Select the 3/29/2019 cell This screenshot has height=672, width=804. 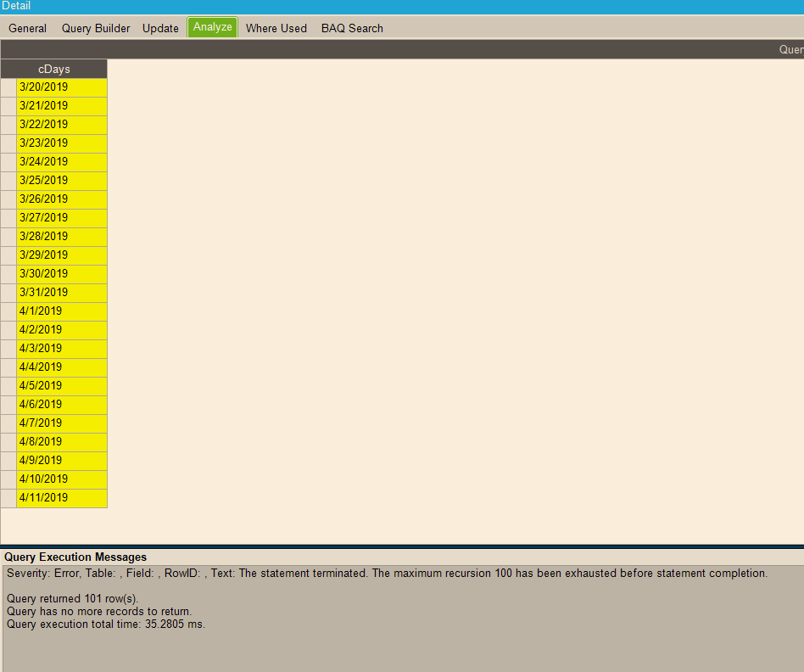click(62, 255)
